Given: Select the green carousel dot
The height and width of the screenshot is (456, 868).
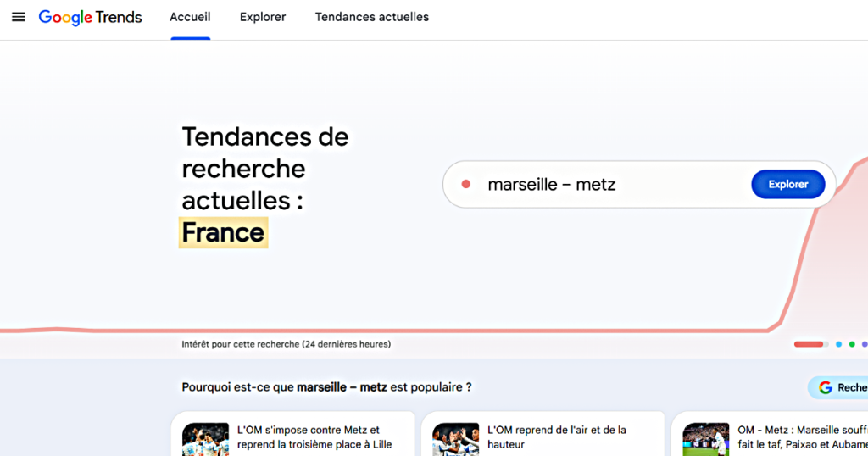Looking at the screenshot, I should [x=852, y=344].
